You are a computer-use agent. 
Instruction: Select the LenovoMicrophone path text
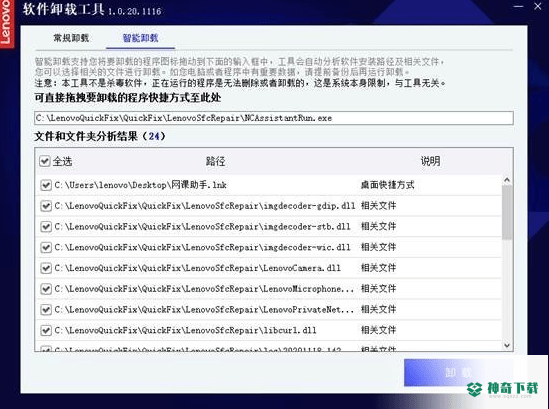click(204, 289)
